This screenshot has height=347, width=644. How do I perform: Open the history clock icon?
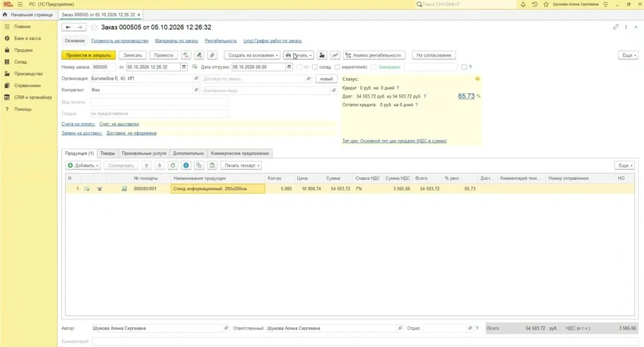(534, 4)
